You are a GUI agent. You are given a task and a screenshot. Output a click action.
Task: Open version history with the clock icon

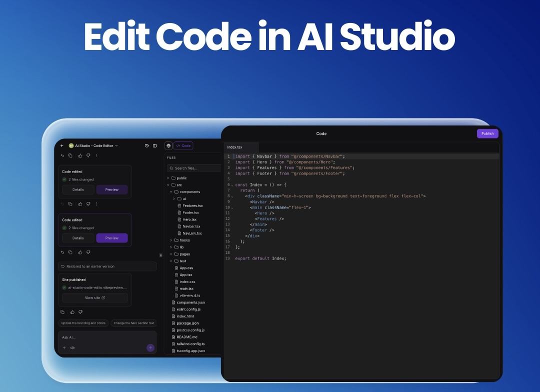pyautogui.click(x=146, y=145)
